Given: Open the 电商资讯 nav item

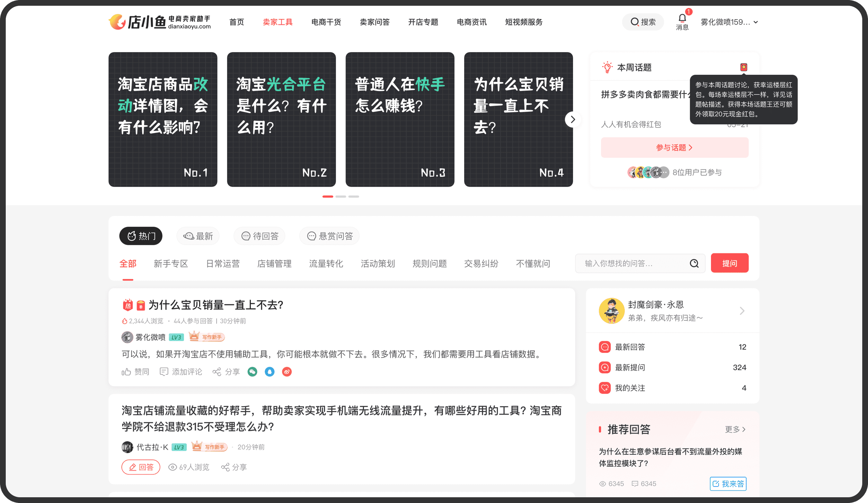Looking at the screenshot, I should (x=472, y=22).
